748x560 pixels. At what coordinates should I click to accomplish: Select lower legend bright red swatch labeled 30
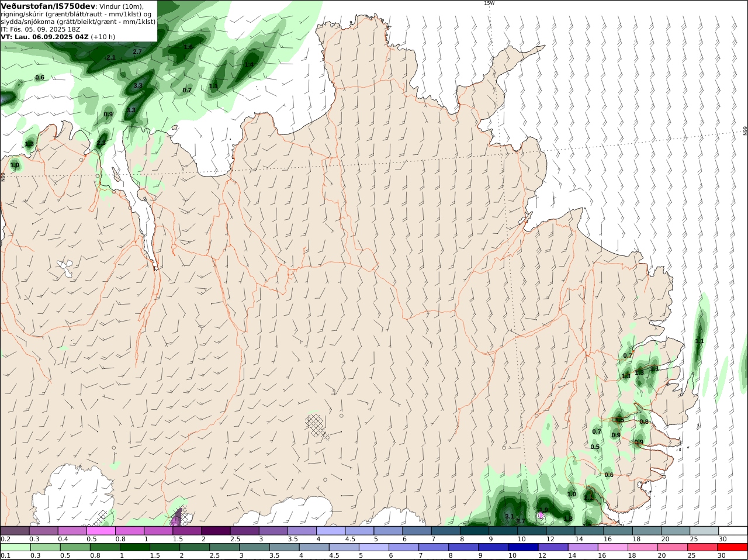point(732,547)
